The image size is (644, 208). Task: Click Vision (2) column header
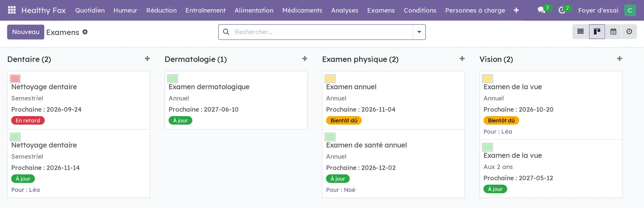[496, 59]
